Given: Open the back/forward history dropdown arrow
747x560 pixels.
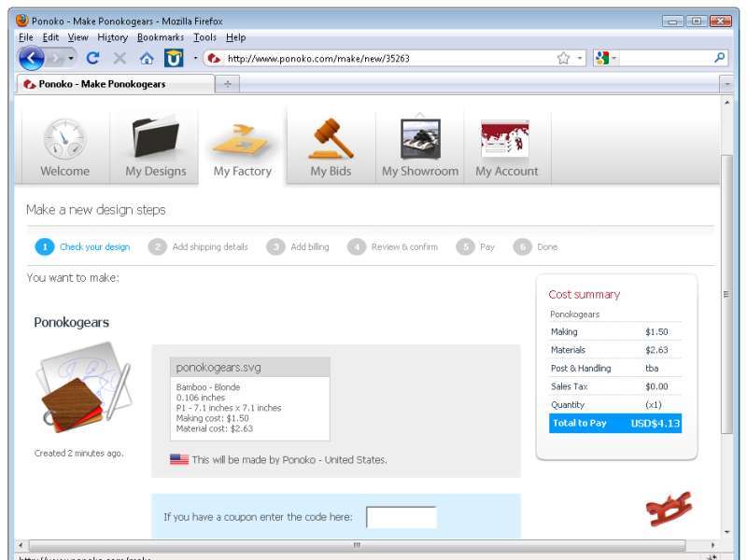Looking at the screenshot, I should [x=71, y=59].
